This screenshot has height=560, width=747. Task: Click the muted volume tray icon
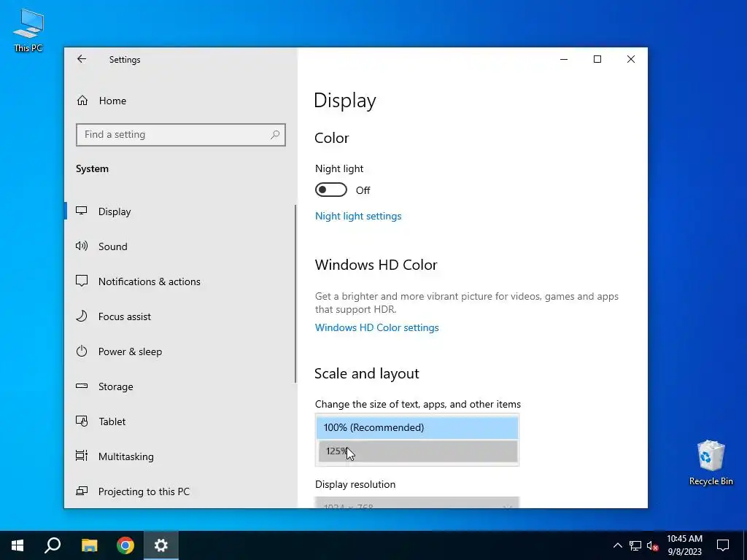coord(653,545)
